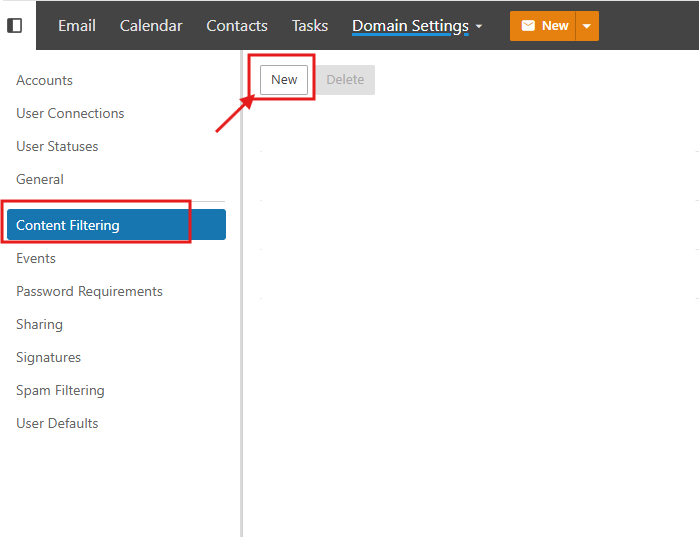Click the envelope icon on orange New button
The width and height of the screenshot is (699, 537).
click(x=528, y=26)
